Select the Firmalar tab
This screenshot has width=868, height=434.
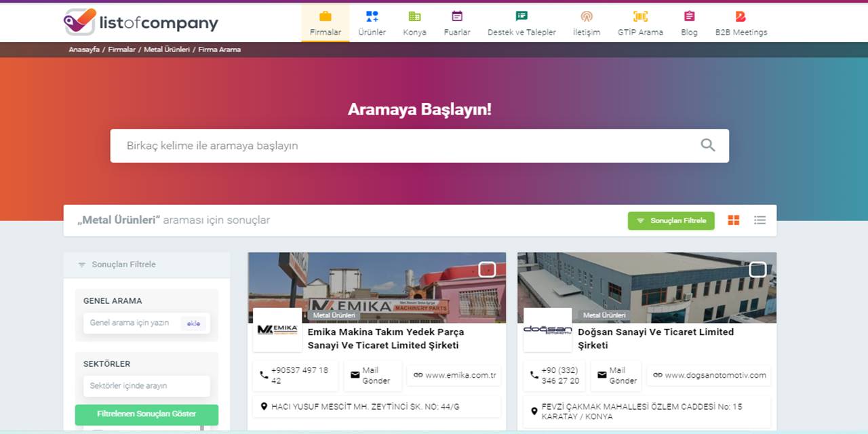pos(325,23)
